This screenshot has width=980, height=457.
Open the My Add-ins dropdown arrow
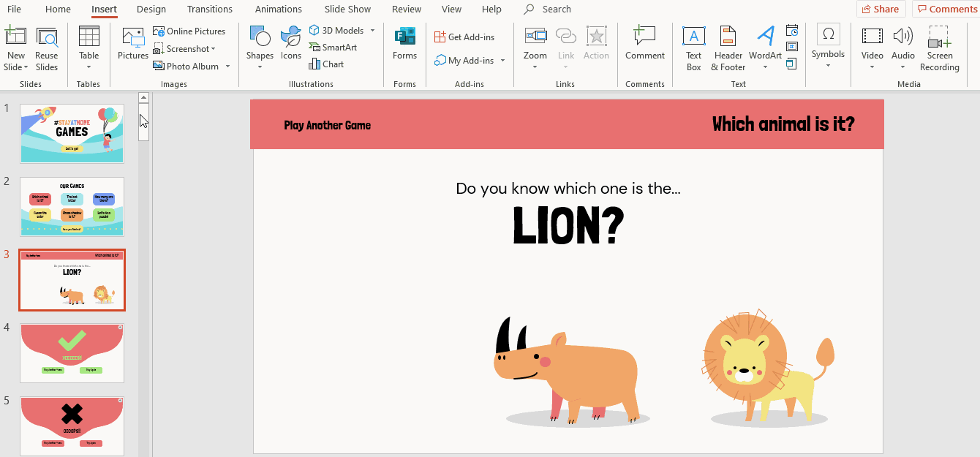point(503,61)
